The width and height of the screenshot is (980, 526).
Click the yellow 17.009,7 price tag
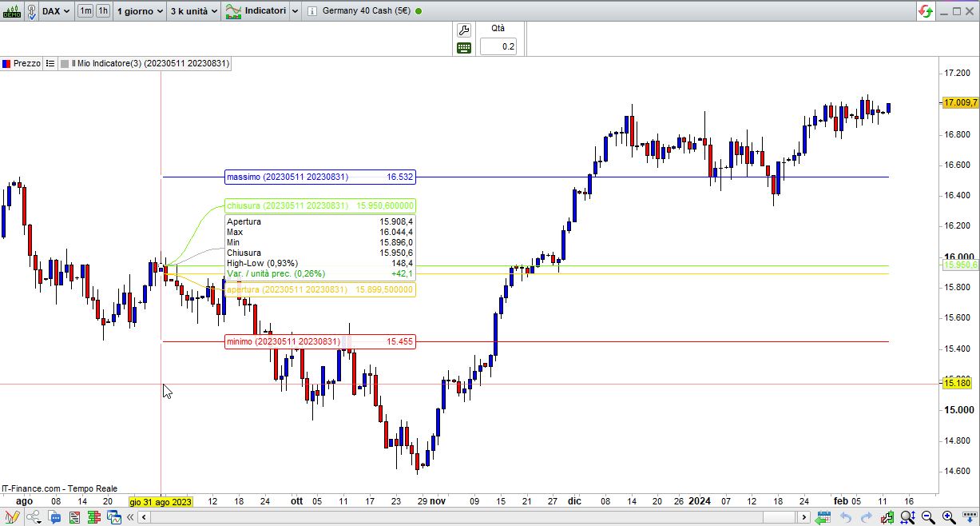pos(960,103)
